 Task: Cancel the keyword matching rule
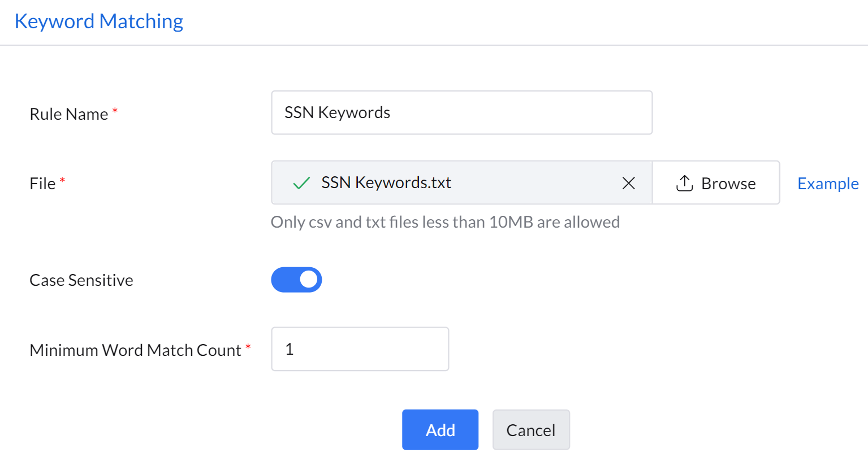(x=530, y=430)
